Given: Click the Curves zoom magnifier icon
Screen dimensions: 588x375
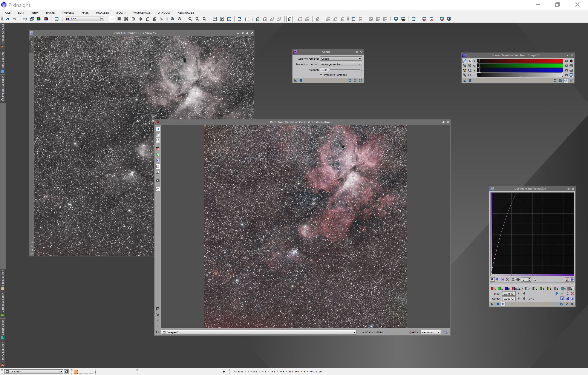Looking at the screenshot, I should pyautogui.click(x=534, y=280).
